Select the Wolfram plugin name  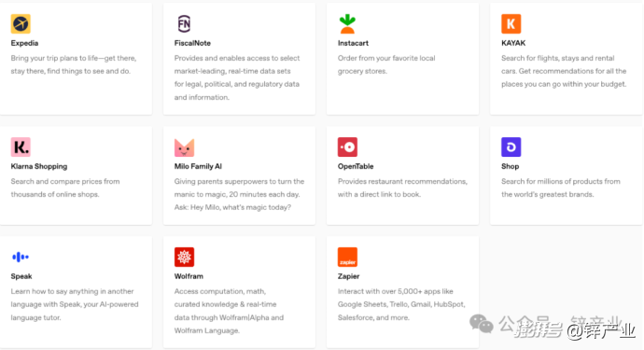[189, 276]
